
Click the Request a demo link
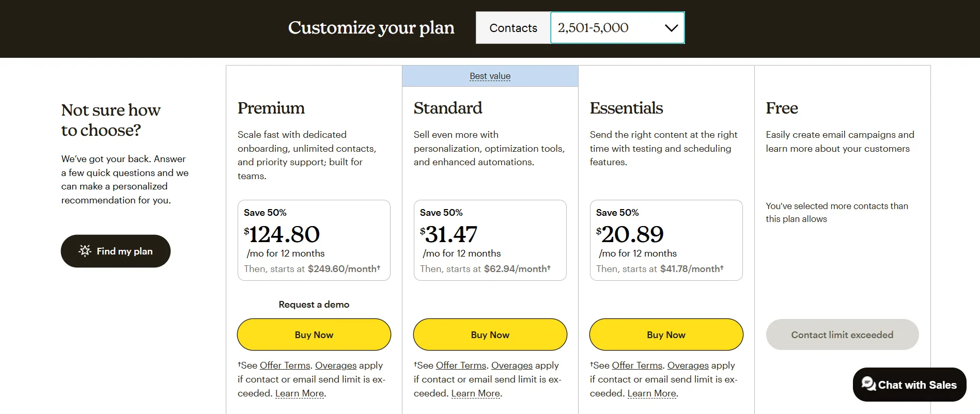(314, 305)
